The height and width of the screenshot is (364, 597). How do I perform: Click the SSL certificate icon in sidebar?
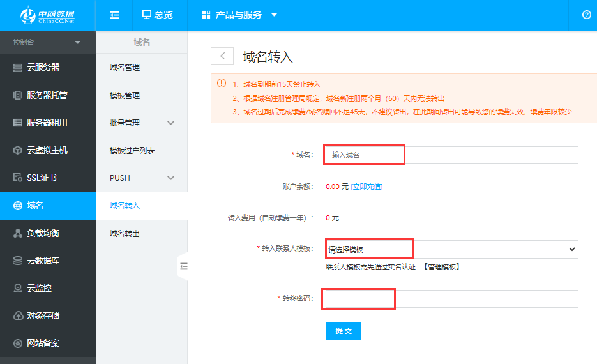(x=18, y=178)
